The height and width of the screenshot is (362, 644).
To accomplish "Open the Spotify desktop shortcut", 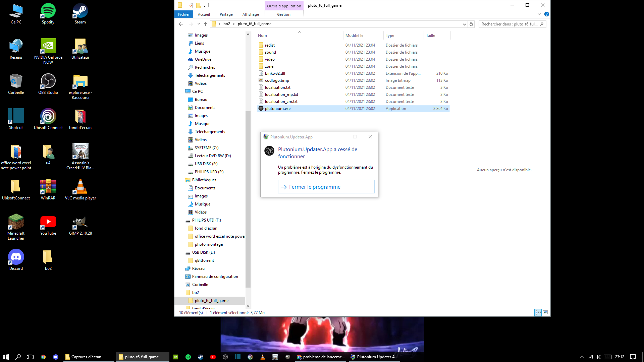I will click(48, 14).
